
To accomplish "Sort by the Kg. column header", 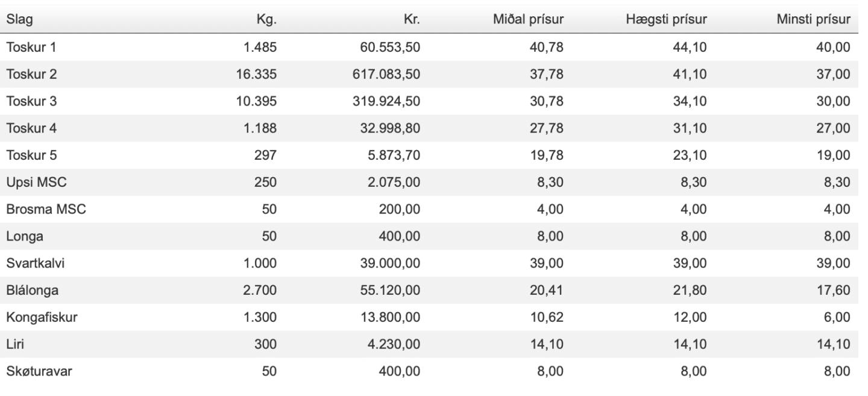I will pyautogui.click(x=266, y=20).
